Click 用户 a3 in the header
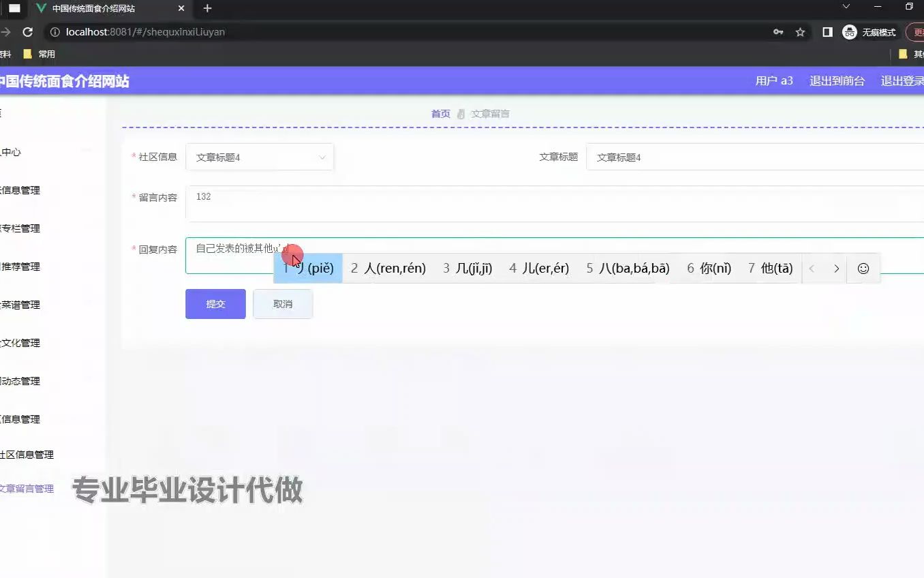924x578 pixels. pos(774,81)
